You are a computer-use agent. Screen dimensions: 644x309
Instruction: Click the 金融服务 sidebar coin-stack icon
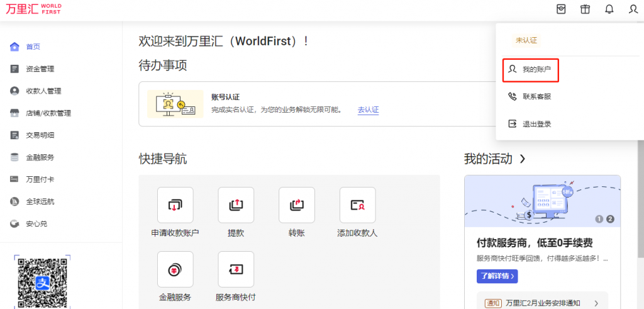[x=14, y=157]
